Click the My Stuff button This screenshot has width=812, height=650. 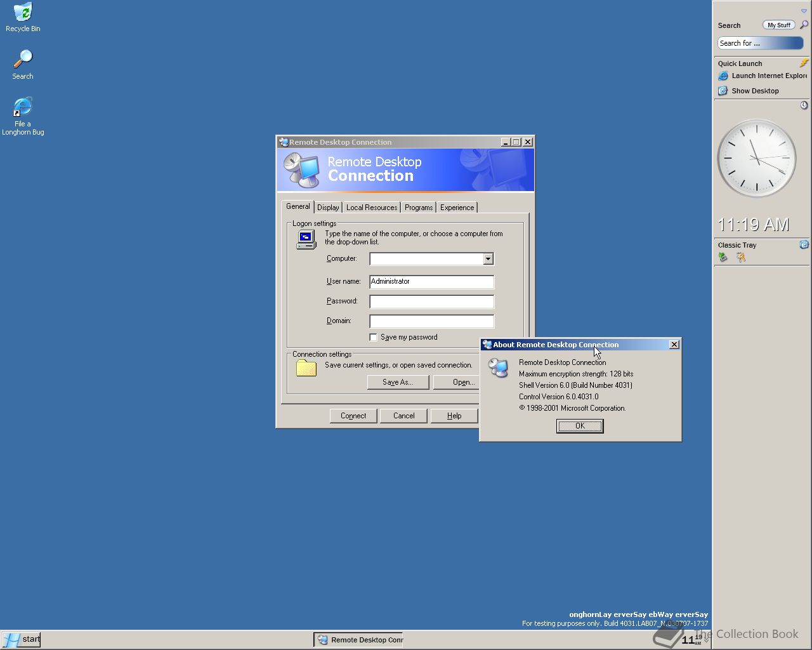point(779,25)
